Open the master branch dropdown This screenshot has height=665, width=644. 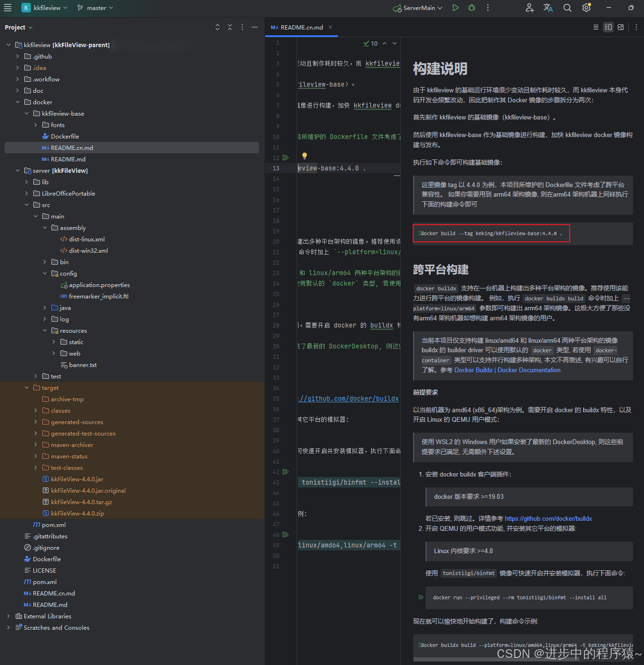pyautogui.click(x=95, y=8)
